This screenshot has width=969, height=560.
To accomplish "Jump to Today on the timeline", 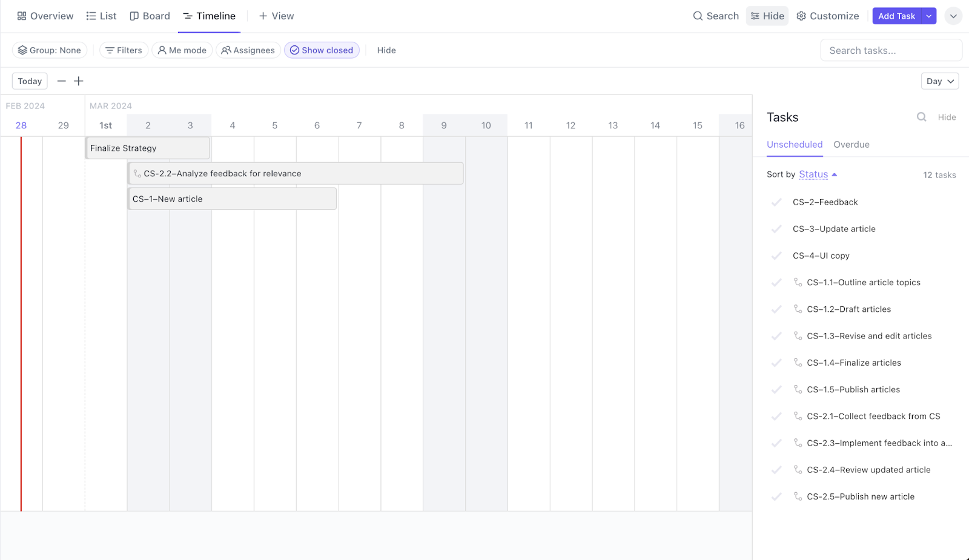I will click(29, 81).
